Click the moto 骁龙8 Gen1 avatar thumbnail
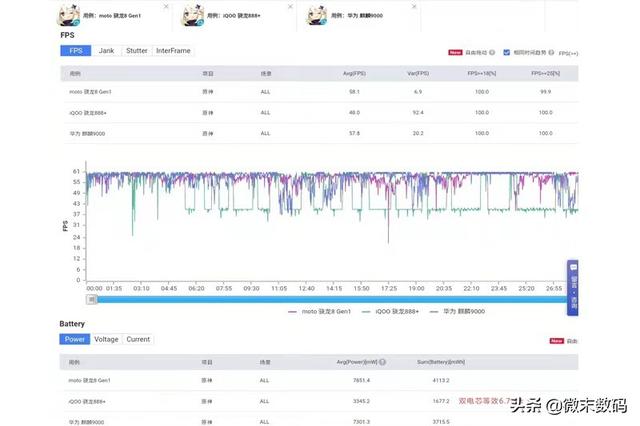Image resolution: width=640 pixels, height=426 pixels. 75,14
